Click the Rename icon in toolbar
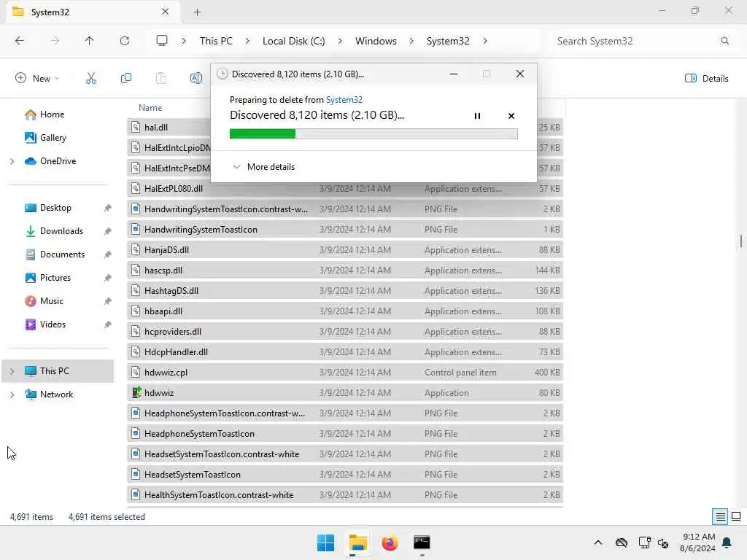Viewport: 747px width, 560px height. point(196,78)
